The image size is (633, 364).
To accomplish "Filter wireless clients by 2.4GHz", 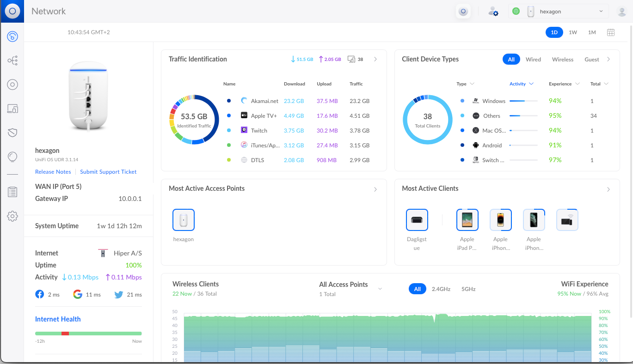I will pyautogui.click(x=441, y=289).
